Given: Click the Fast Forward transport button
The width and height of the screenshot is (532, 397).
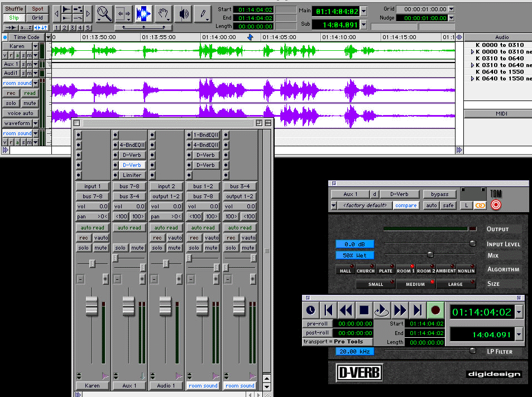Looking at the screenshot, I should click(400, 310).
